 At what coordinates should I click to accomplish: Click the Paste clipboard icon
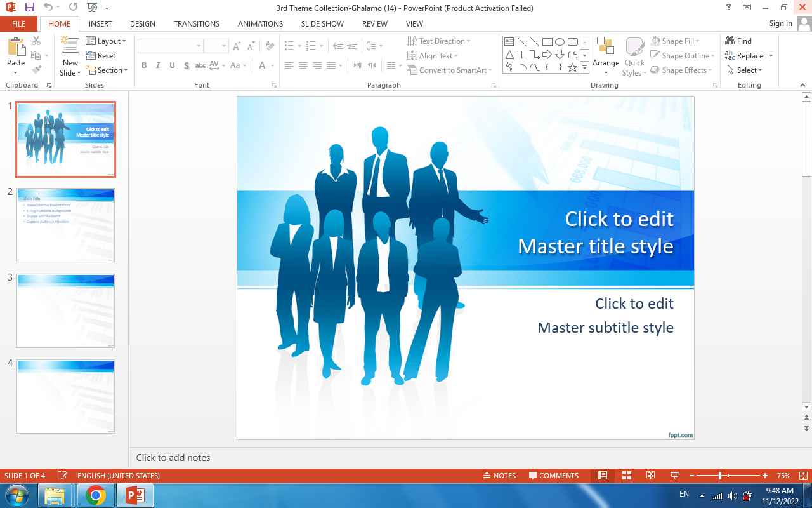click(x=15, y=47)
